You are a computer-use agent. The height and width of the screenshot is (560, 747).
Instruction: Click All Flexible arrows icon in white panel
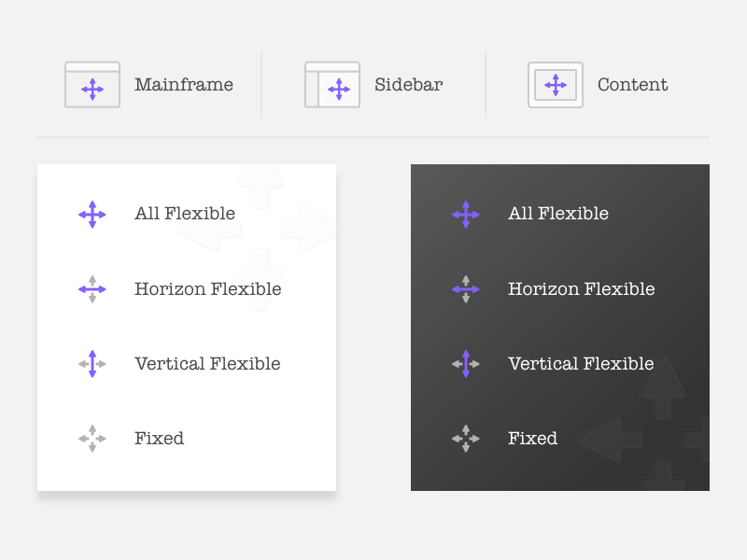[92, 214]
